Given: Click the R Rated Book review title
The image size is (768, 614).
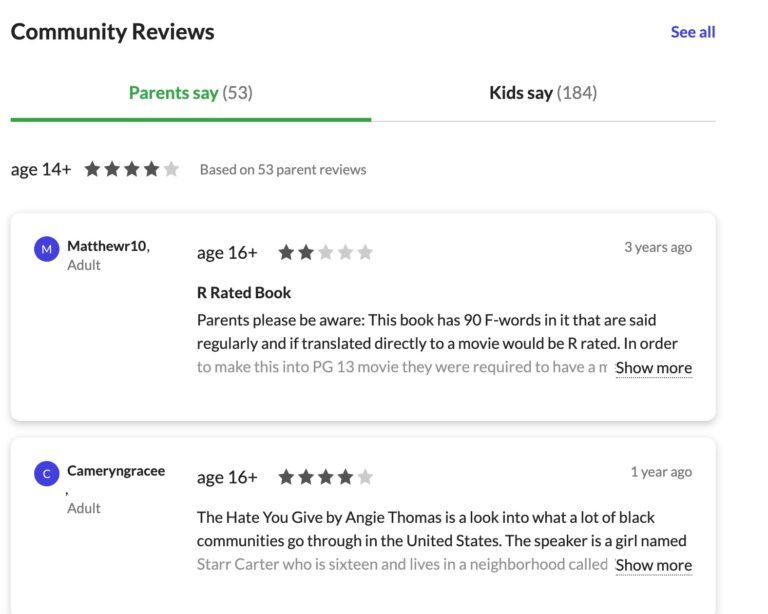Looking at the screenshot, I should point(244,293).
